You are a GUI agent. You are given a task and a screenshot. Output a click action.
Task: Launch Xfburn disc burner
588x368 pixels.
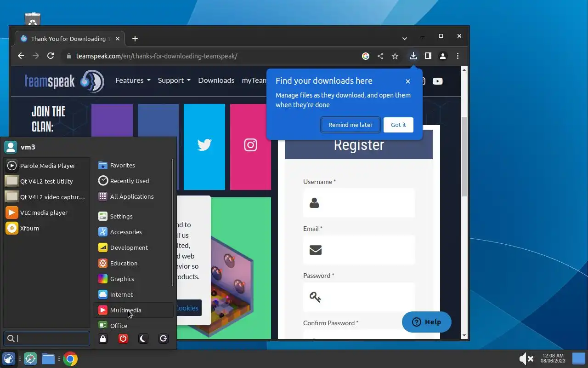click(x=46, y=228)
